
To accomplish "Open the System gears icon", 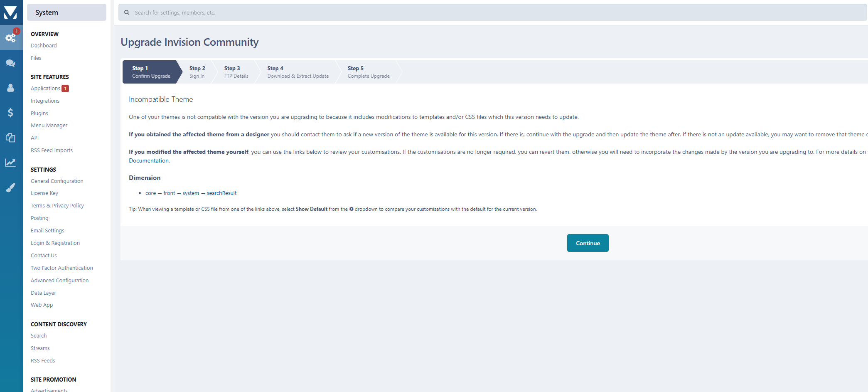I will tap(10, 38).
